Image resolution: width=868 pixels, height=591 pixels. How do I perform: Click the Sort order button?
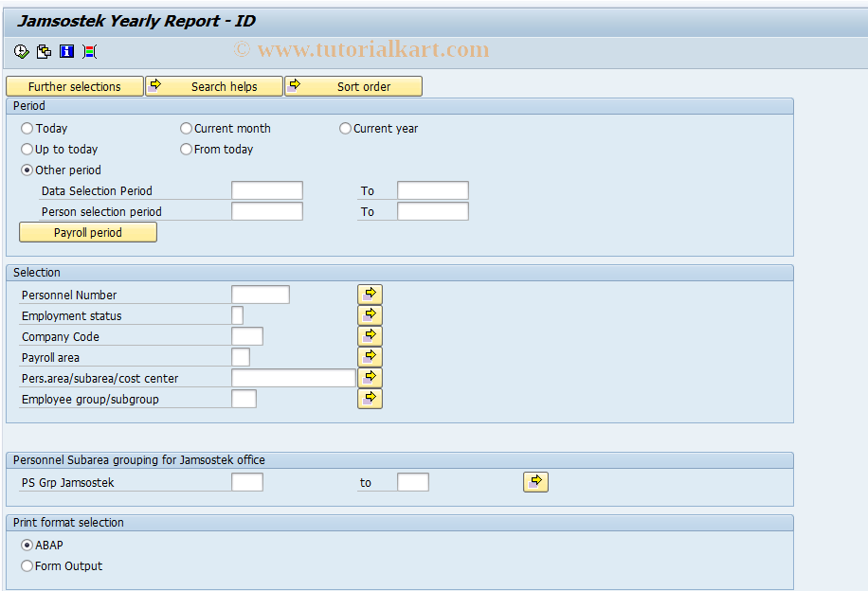[x=353, y=86]
